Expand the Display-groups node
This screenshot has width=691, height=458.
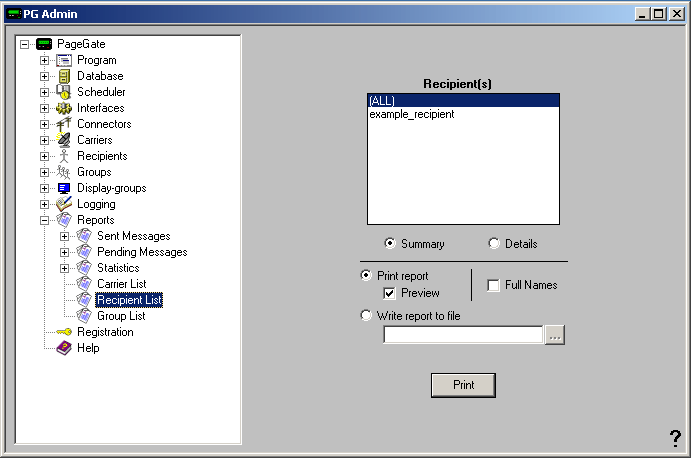pyautogui.click(x=45, y=188)
